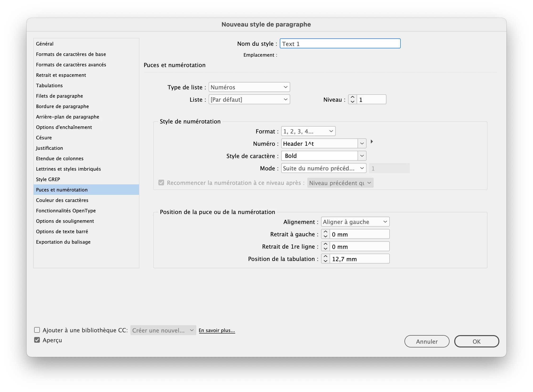The height and width of the screenshot is (392, 533).
Task: Click the Annuler button
Action: (x=427, y=342)
